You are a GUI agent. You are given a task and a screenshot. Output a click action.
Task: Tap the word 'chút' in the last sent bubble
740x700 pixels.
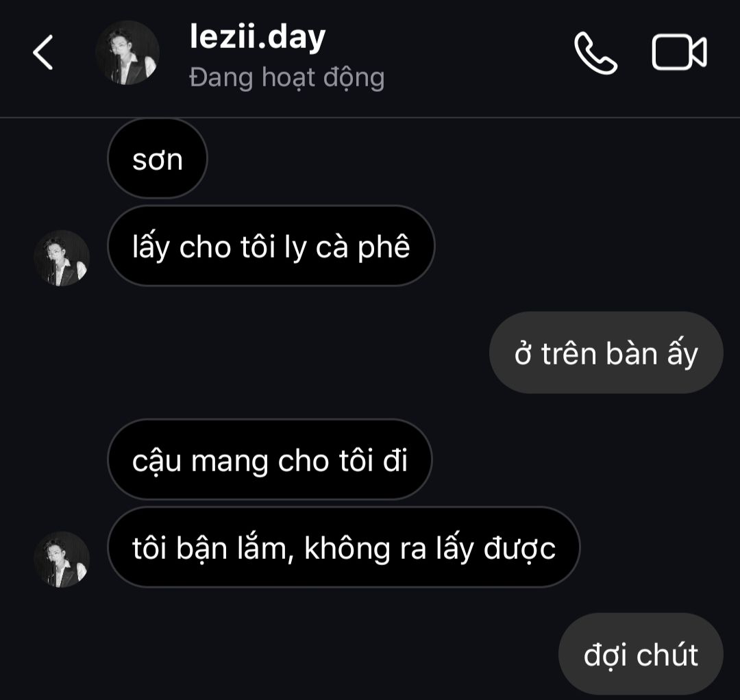pyautogui.click(x=667, y=654)
